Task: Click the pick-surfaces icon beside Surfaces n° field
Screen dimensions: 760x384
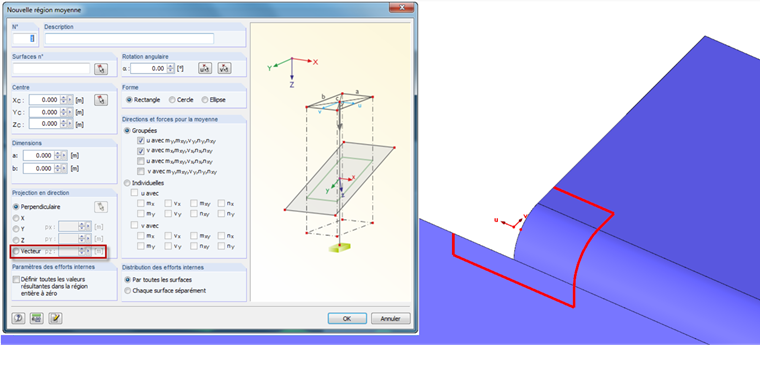Action: (x=101, y=69)
